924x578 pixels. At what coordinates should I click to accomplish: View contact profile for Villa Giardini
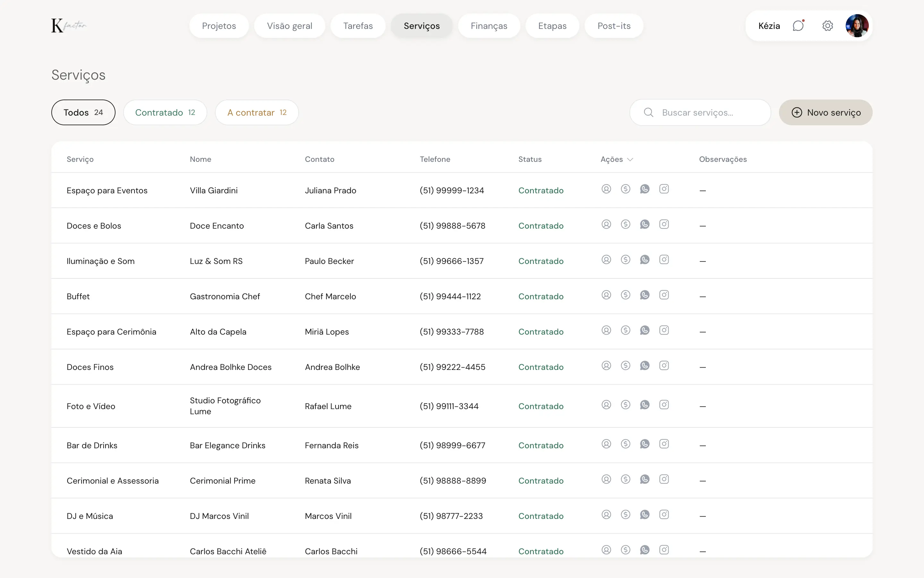coord(606,189)
